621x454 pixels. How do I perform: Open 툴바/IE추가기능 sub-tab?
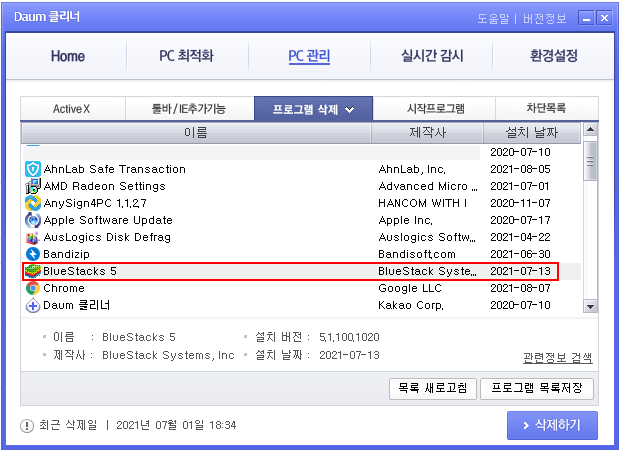[x=190, y=109]
